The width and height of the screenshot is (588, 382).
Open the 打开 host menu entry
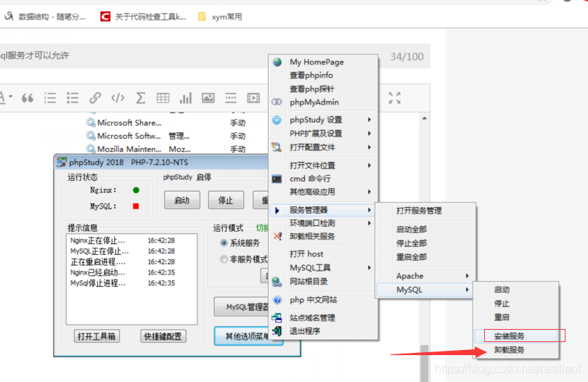(306, 254)
